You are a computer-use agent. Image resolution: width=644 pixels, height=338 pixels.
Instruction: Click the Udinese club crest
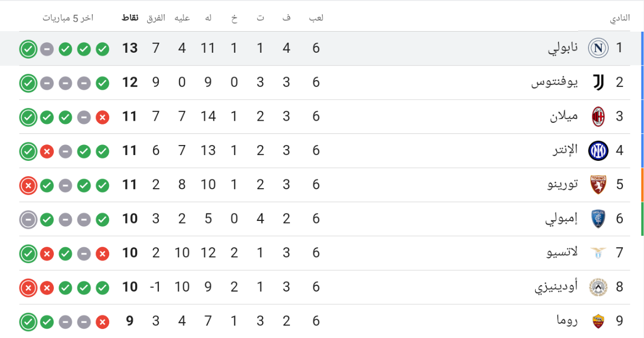click(x=598, y=287)
